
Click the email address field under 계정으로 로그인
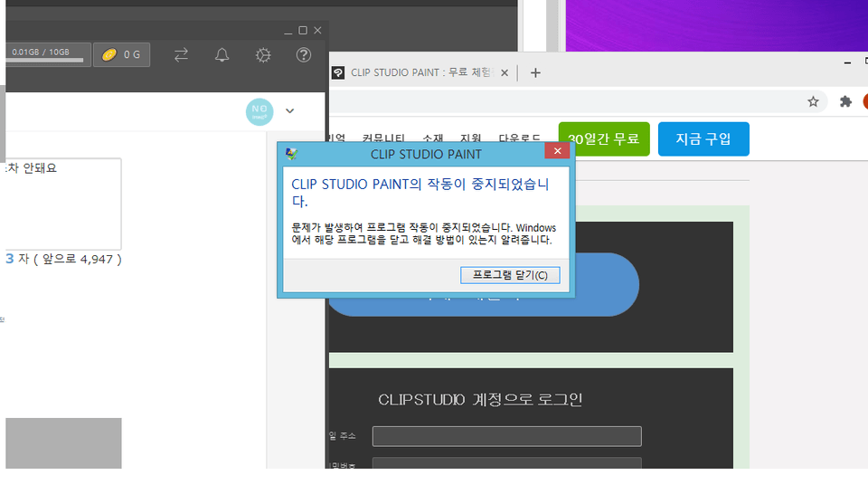point(507,436)
